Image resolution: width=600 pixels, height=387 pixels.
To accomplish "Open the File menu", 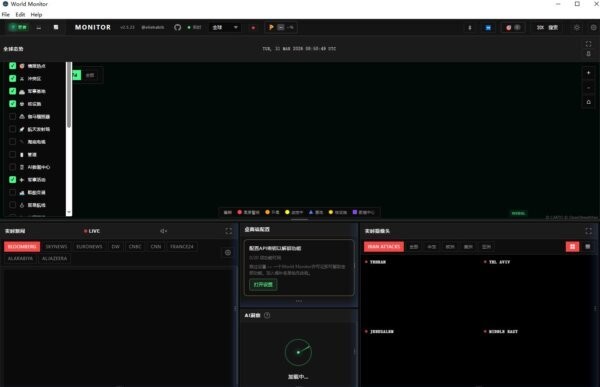I will (x=6, y=15).
